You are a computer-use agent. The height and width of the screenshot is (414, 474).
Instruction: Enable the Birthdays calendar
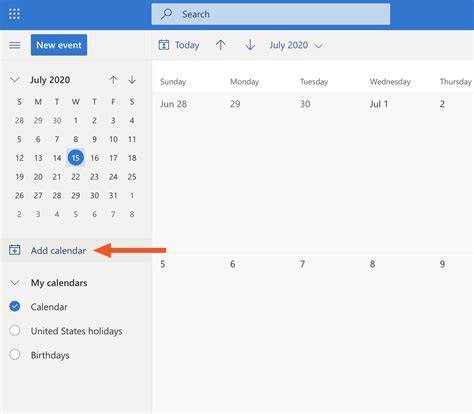pos(15,354)
